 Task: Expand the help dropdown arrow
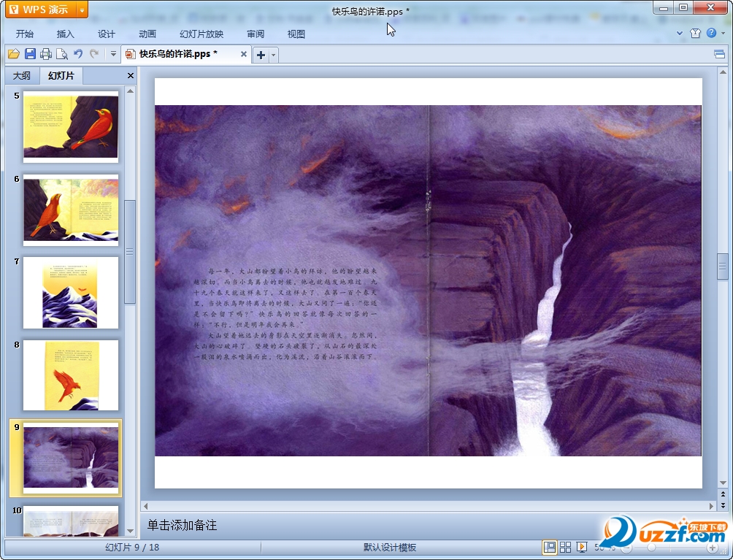pos(724,33)
